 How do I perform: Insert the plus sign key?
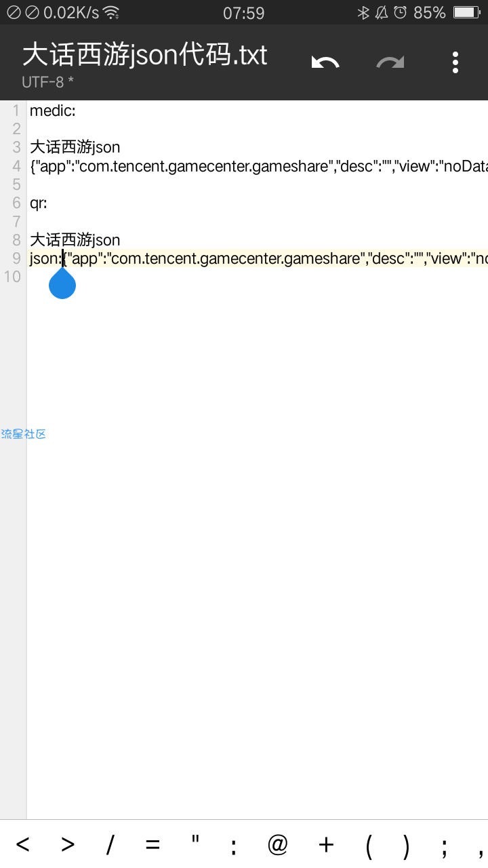point(326,844)
